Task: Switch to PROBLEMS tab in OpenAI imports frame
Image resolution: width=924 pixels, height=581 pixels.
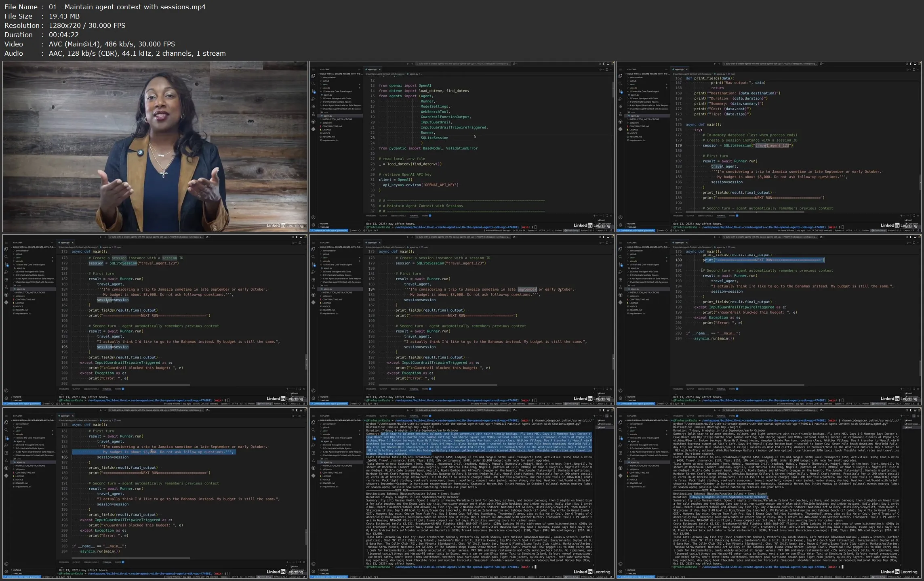Action: pyautogui.click(x=370, y=216)
